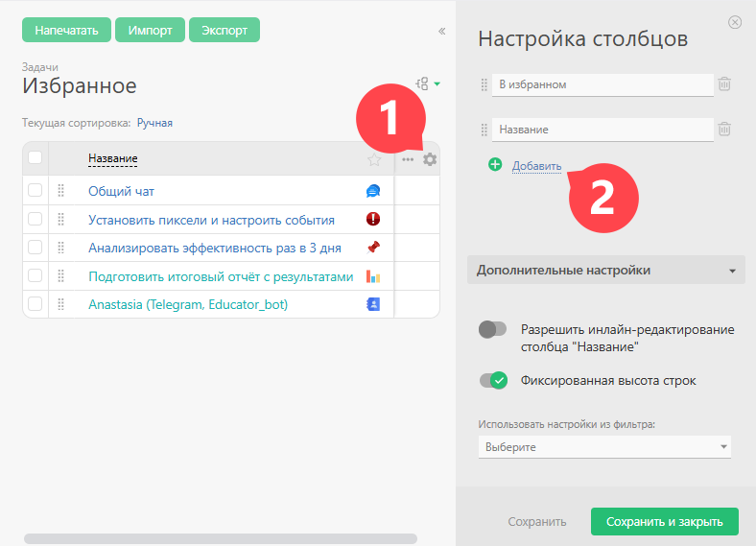This screenshot has width=756, height=546.
Task: Click the three-dots icon in table header
Action: [x=408, y=159]
